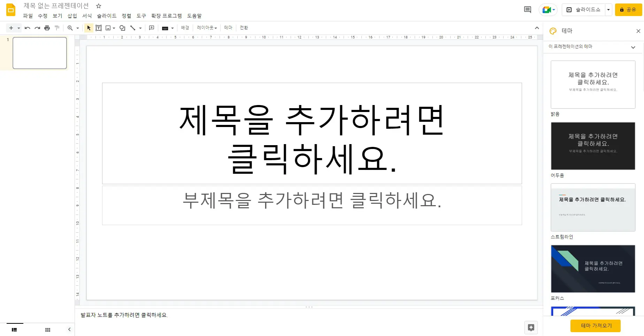Open slideshow options dropdown arrow

[x=608, y=10]
